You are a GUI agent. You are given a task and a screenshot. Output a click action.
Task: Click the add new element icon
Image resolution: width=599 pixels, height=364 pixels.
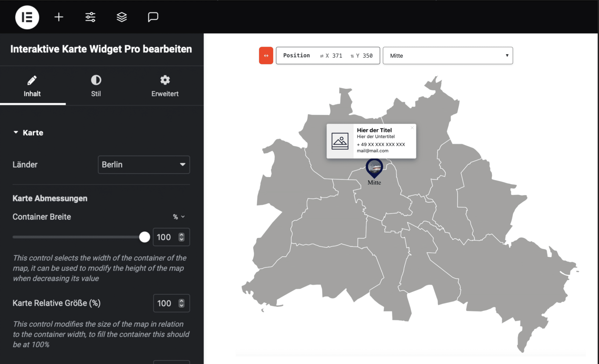(59, 17)
